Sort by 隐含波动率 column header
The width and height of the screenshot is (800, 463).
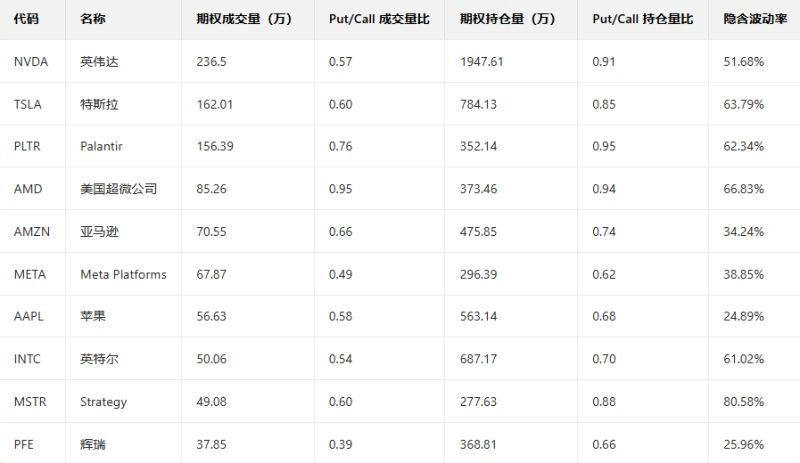click(x=756, y=19)
